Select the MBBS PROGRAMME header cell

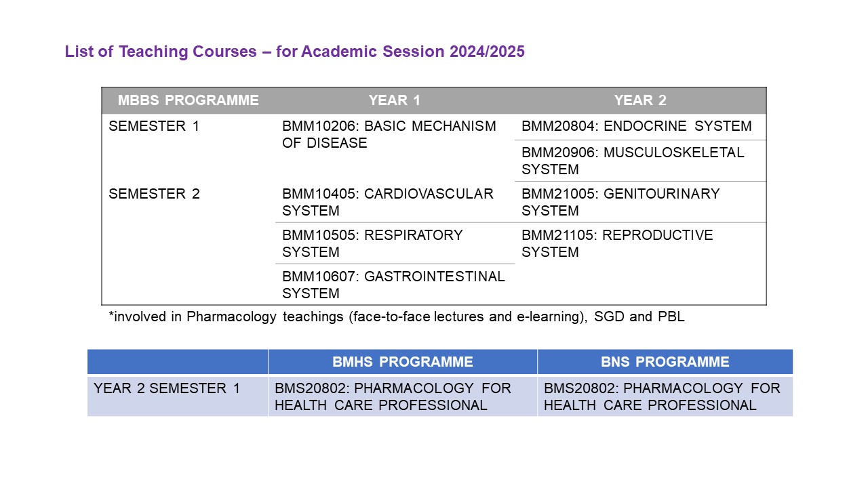[189, 100]
